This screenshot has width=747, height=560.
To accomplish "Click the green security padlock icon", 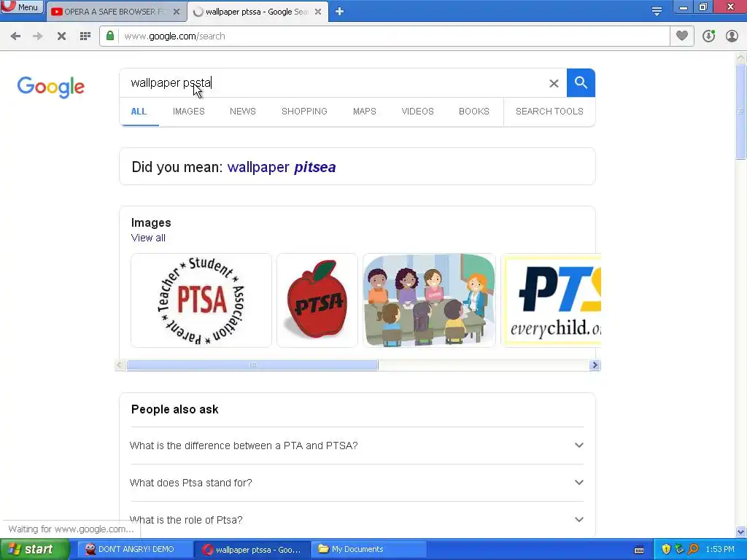I will click(110, 36).
